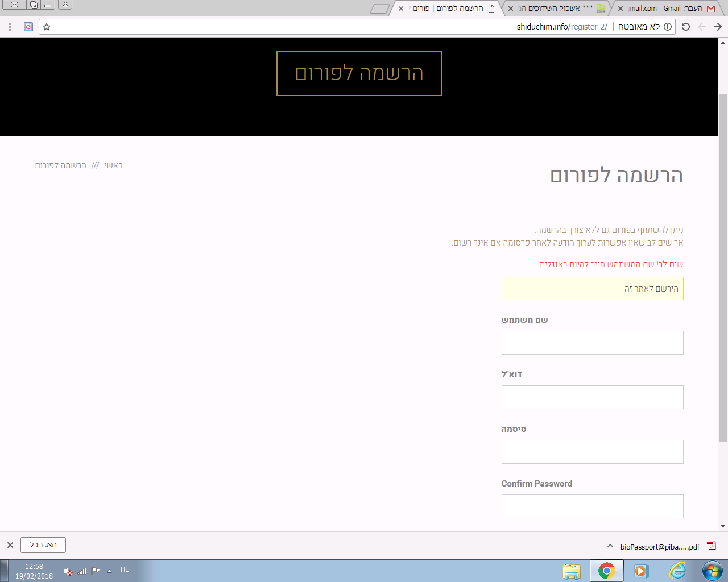The image size is (728, 582).
Task: Click the network signal tray icon
Action: 82,571
